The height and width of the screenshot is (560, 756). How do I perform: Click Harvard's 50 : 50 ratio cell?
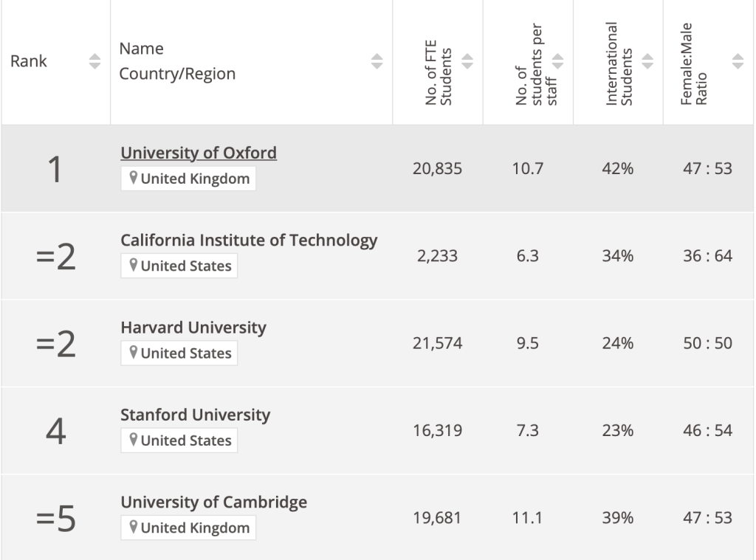coord(708,343)
